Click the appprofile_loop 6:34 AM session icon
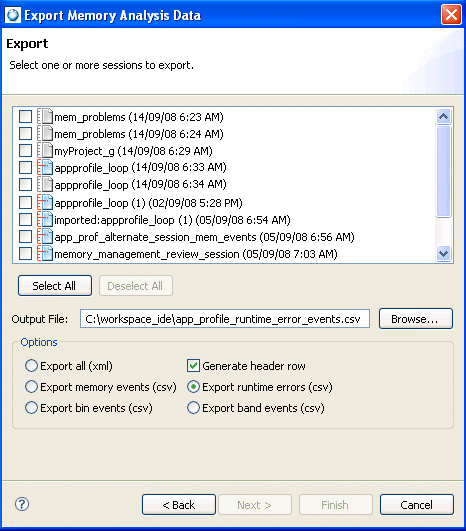 45,185
